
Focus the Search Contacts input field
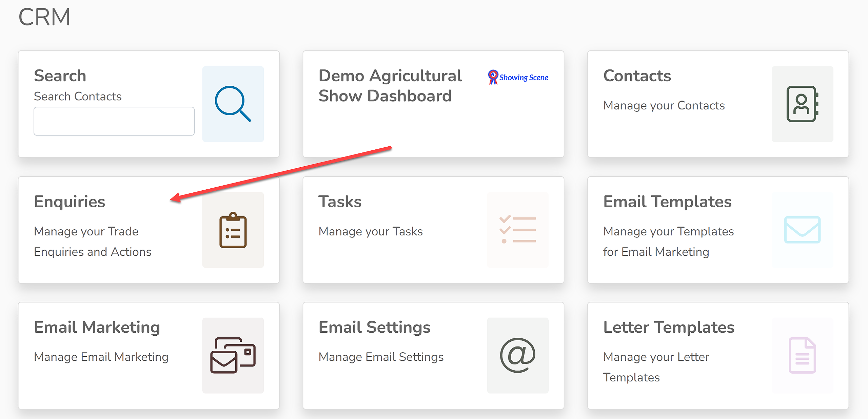pos(114,121)
